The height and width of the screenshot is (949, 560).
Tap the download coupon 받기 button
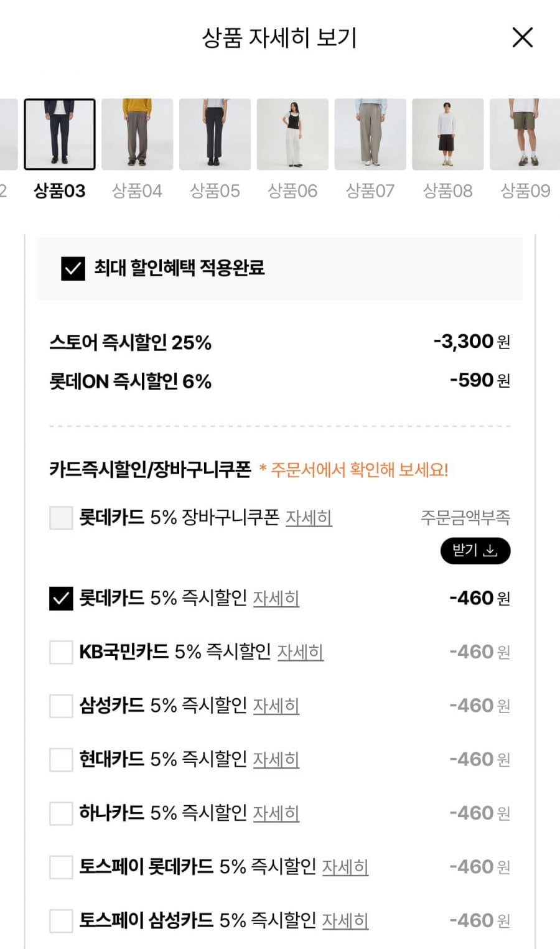pyautogui.click(x=475, y=551)
